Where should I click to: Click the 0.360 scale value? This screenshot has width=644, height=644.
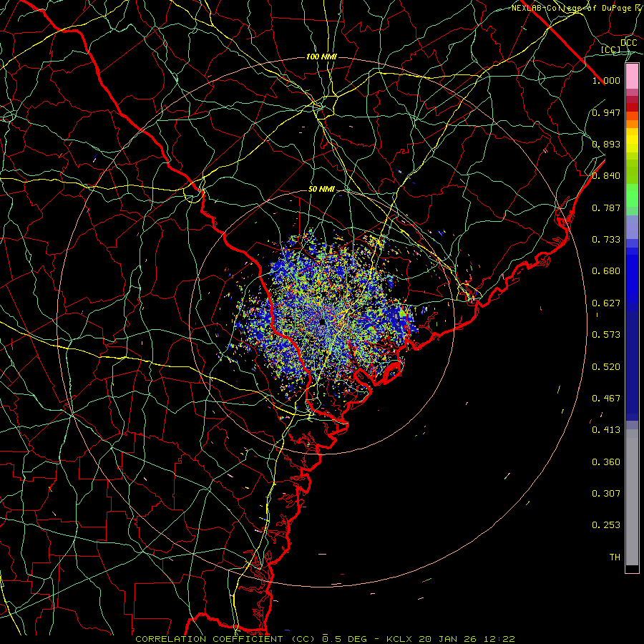[606, 462]
